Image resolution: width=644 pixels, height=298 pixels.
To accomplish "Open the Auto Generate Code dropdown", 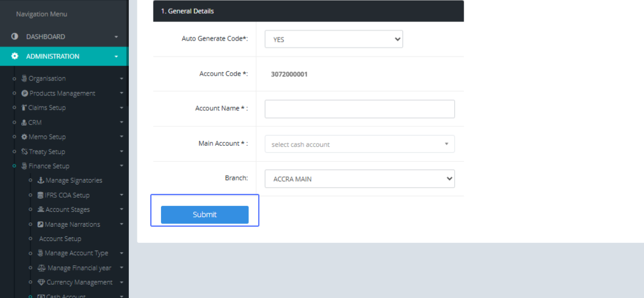I will pyautogui.click(x=333, y=39).
